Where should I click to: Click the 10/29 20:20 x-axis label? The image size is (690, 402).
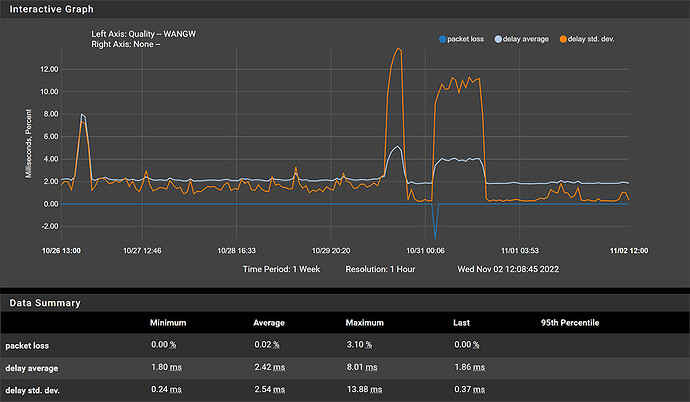[331, 251]
